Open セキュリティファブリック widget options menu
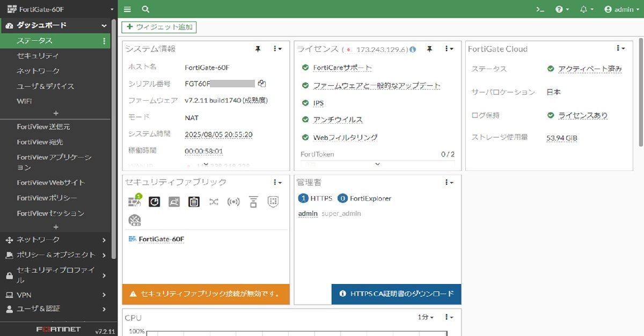 [277, 182]
